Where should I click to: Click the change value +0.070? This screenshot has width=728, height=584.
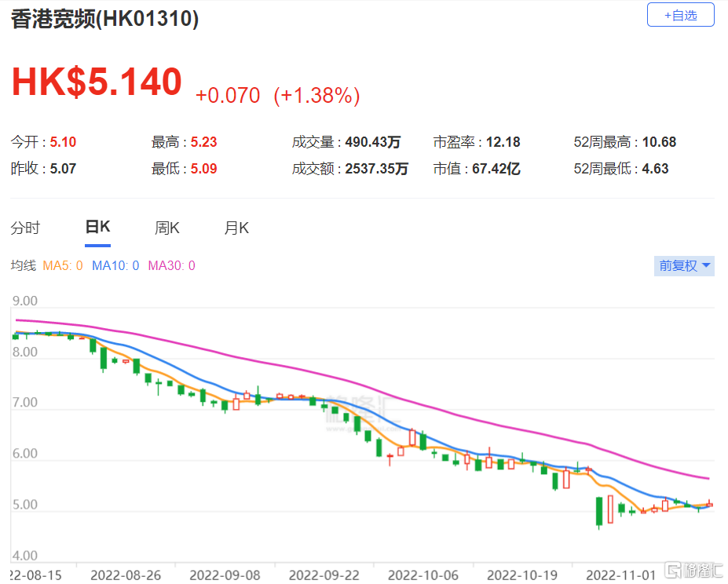click(x=228, y=96)
